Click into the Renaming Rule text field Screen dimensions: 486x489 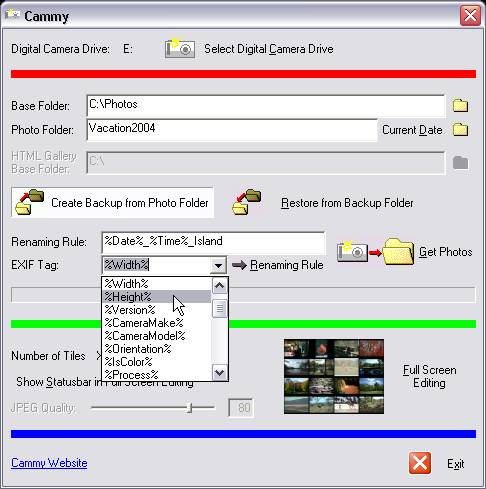(x=213, y=243)
